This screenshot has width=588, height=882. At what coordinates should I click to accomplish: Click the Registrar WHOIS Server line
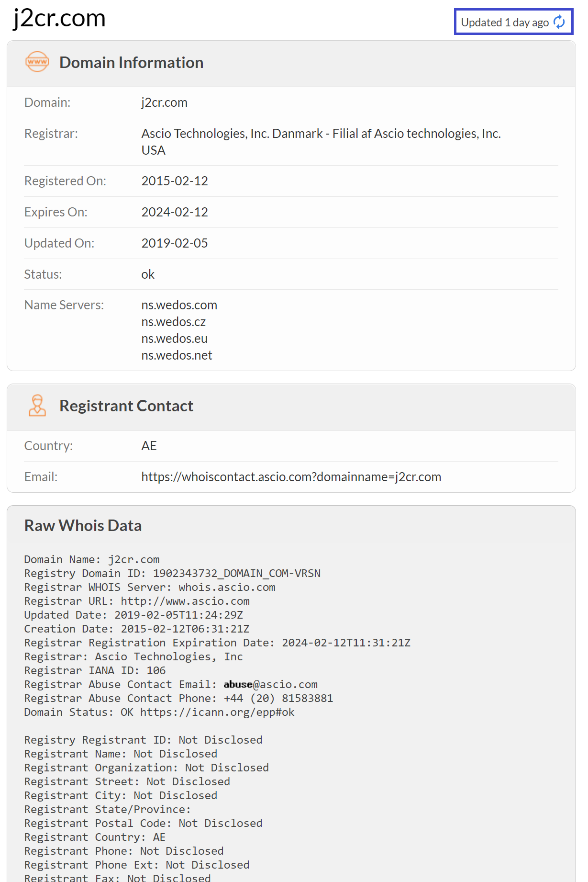pyautogui.click(x=150, y=587)
